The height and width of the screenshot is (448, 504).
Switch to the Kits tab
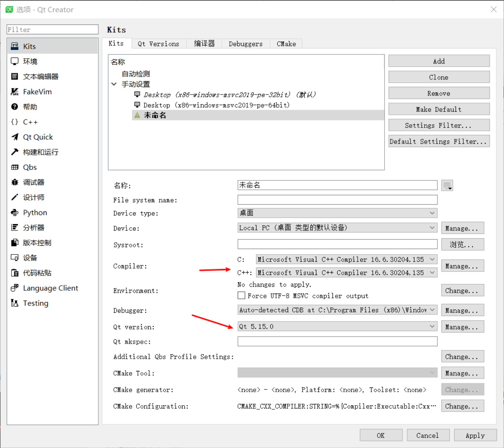116,43
